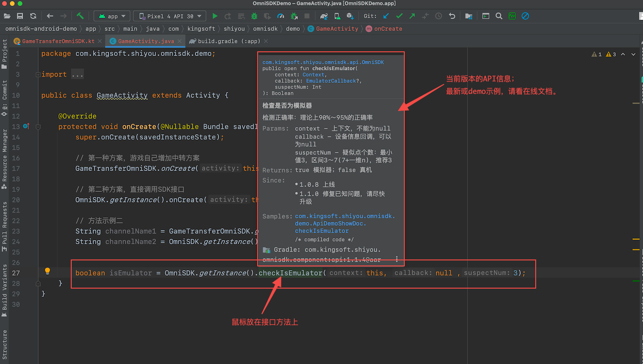Go to next highlighted error arrow
The height and width of the screenshot is (364, 643).
coord(633,54)
